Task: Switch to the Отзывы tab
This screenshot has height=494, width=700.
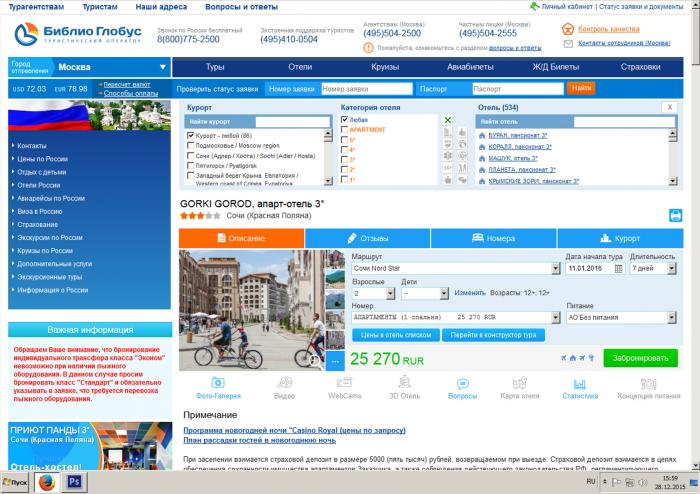Action: tap(367, 238)
